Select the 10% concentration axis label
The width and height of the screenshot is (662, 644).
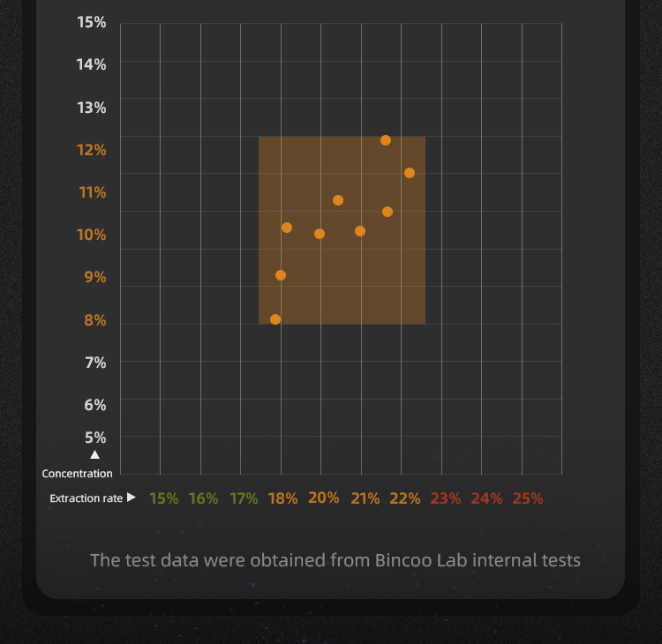(x=92, y=235)
